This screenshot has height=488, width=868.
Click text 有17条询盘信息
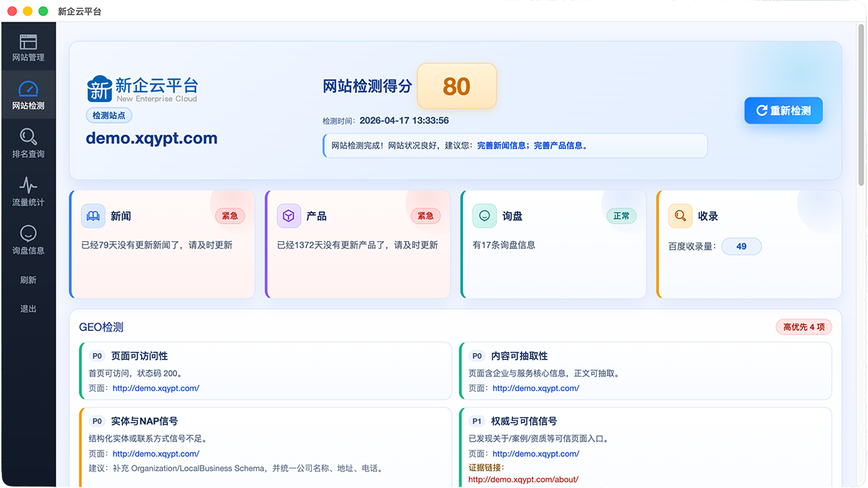pos(504,245)
